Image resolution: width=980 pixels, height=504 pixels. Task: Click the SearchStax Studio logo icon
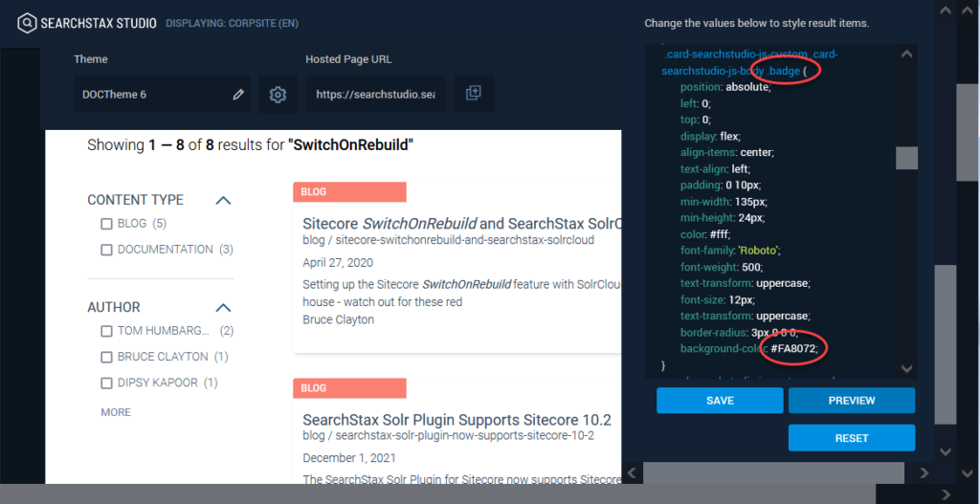click(x=28, y=23)
